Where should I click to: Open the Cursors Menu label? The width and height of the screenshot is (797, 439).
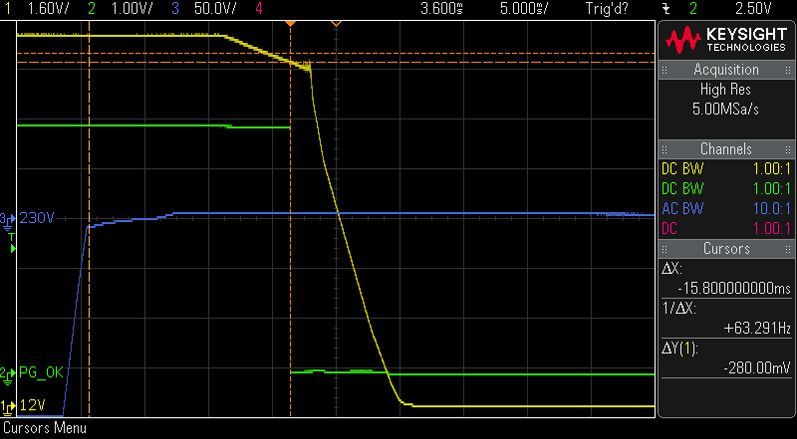point(45,428)
